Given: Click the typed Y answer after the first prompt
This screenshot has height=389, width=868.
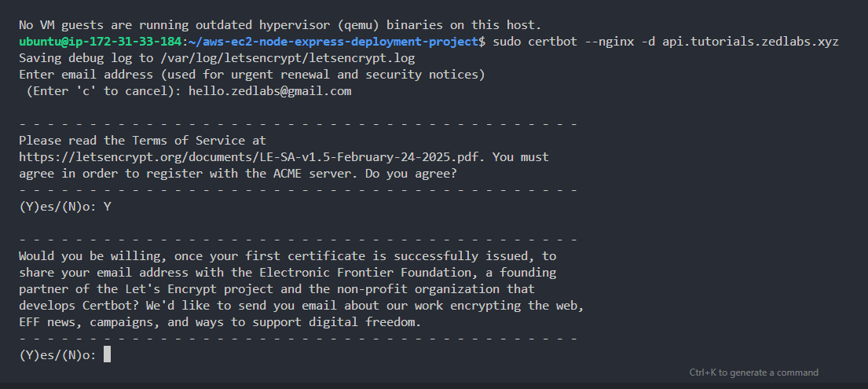Looking at the screenshot, I should (107, 207).
